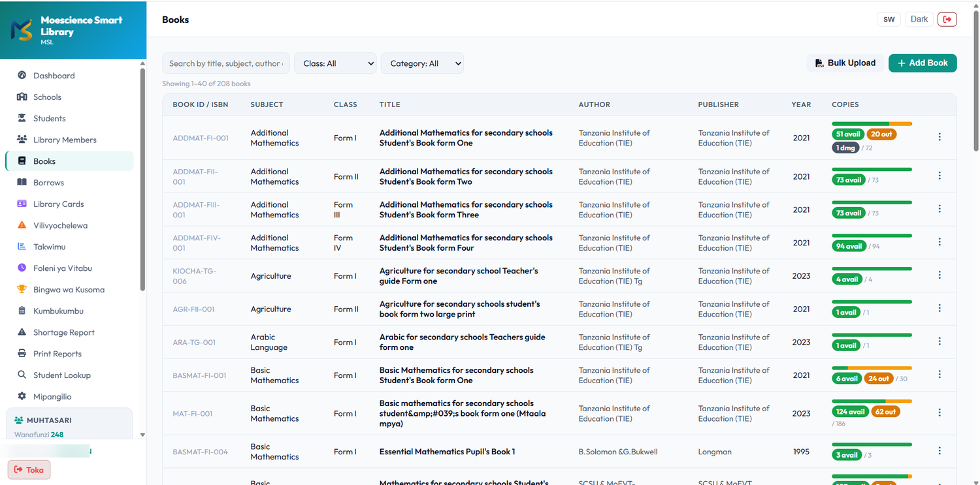Image resolution: width=980 pixels, height=485 pixels.
Task: Expand the Category: All dropdown
Action: [422, 63]
